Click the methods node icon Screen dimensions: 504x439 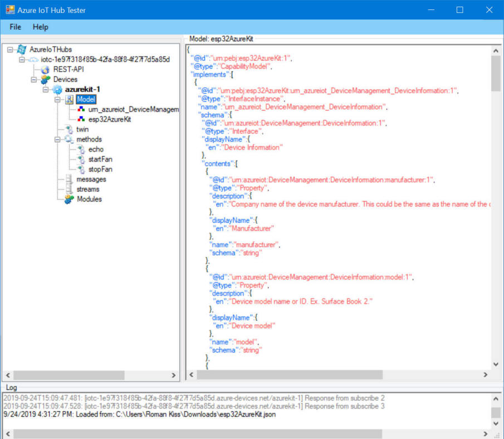(69, 139)
